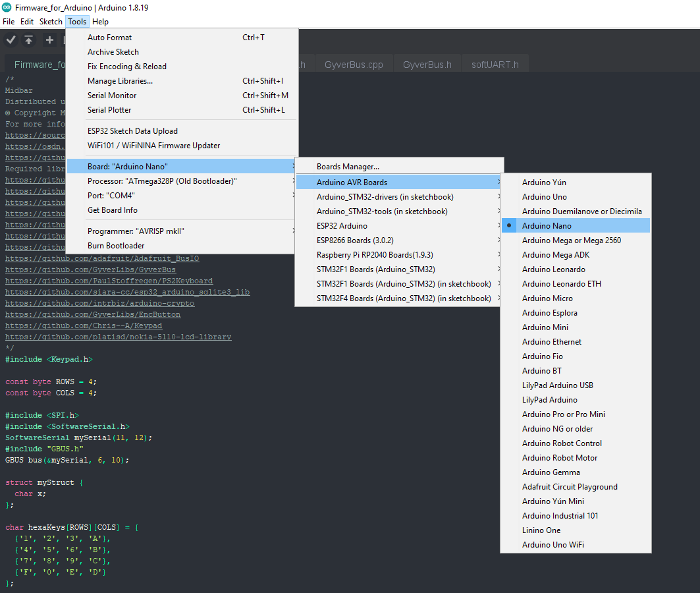Choose ESP32 Sketch Data Upload
This screenshot has height=593, width=700.
click(x=182, y=131)
